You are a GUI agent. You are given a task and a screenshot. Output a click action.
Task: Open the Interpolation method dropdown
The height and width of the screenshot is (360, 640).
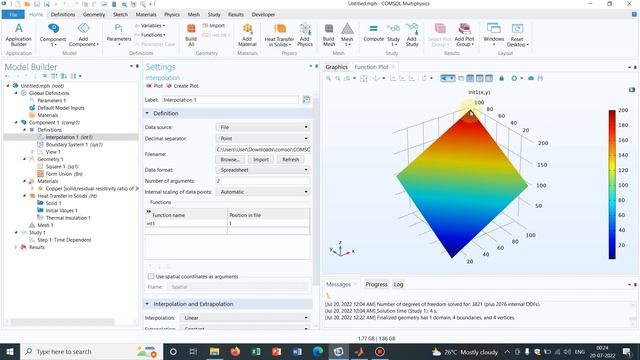coord(244,318)
